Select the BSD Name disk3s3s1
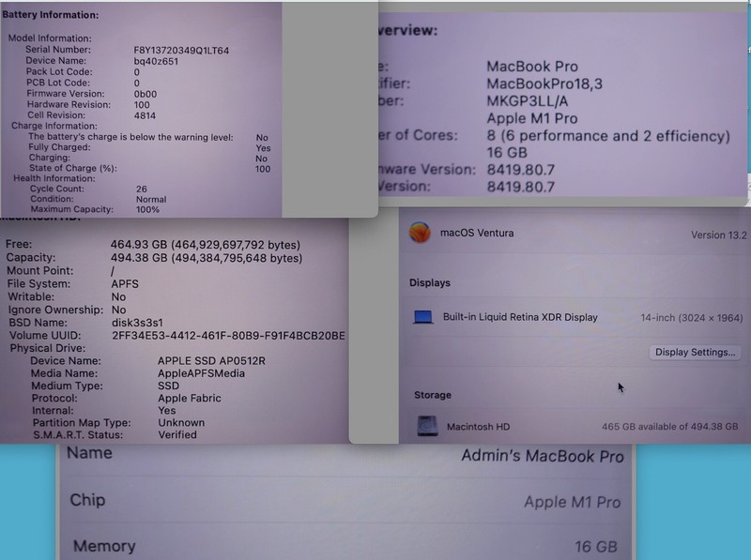The image size is (751, 560). point(137,323)
